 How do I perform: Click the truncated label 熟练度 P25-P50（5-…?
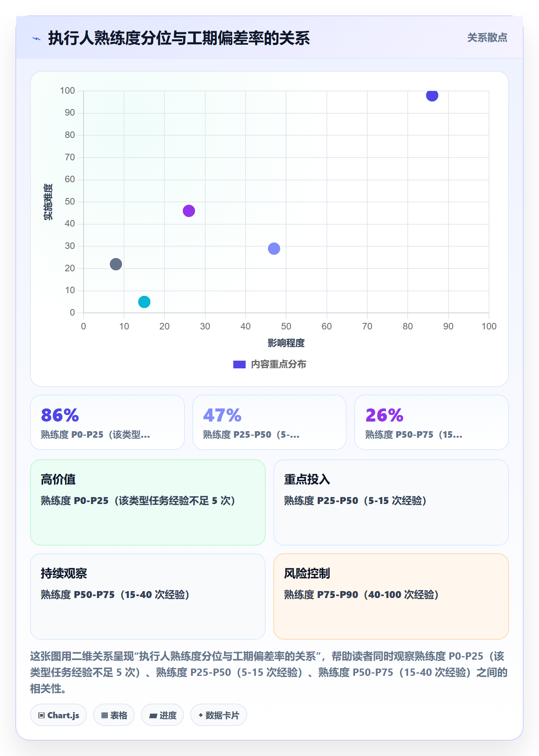coord(251,435)
